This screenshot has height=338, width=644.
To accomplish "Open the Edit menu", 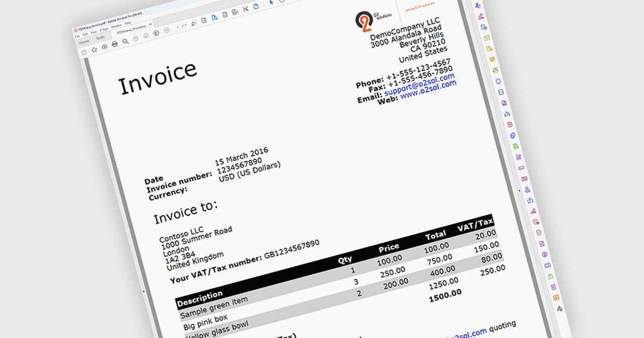I will (x=85, y=34).
